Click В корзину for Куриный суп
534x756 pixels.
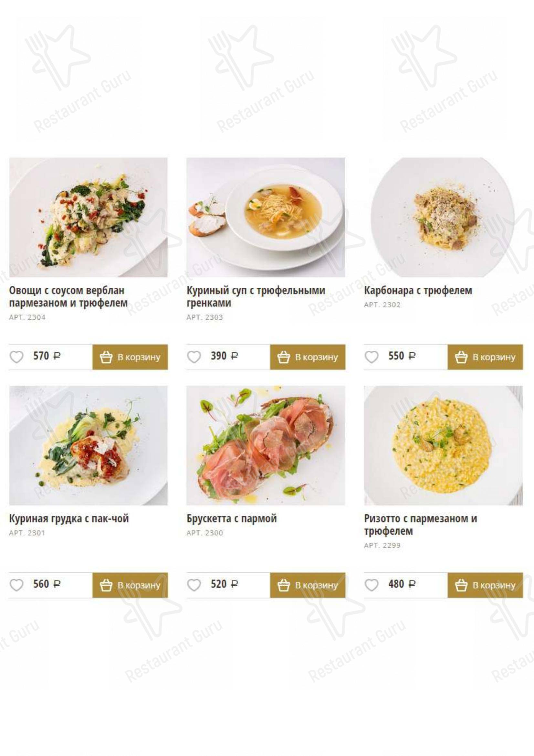[x=308, y=357]
